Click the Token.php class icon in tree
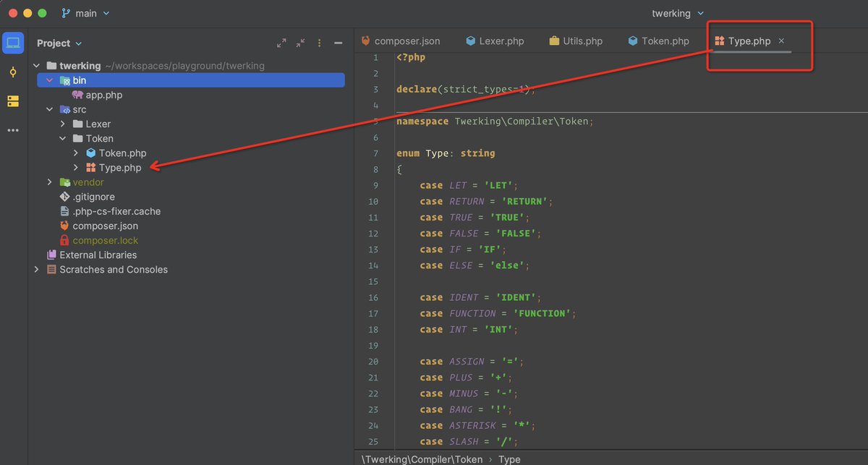868x465 pixels. [x=91, y=153]
